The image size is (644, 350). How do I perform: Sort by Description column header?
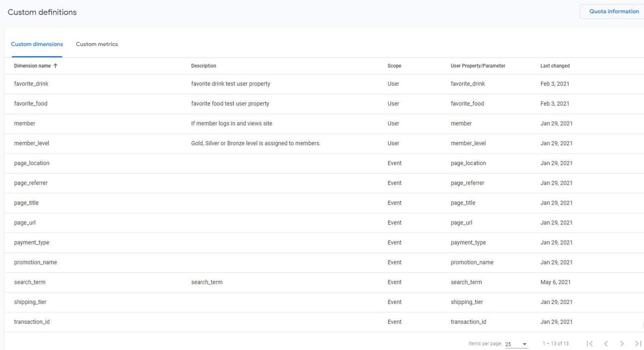(x=203, y=65)
